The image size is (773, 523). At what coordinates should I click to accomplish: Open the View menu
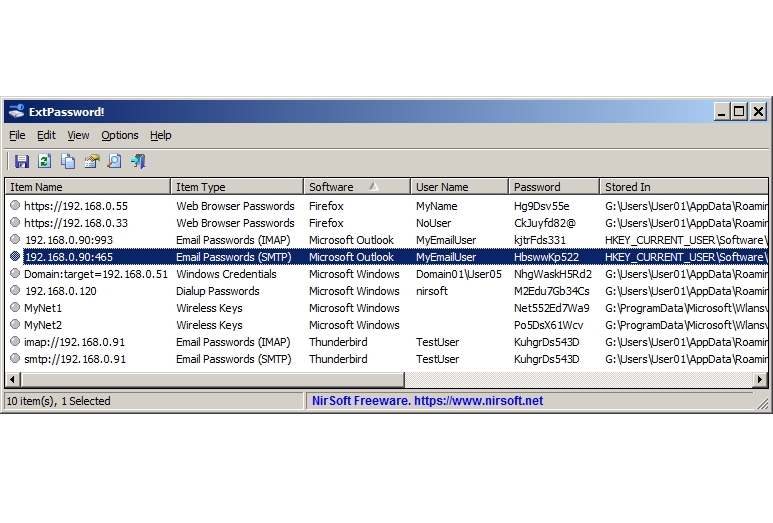(x=78, y=135)
